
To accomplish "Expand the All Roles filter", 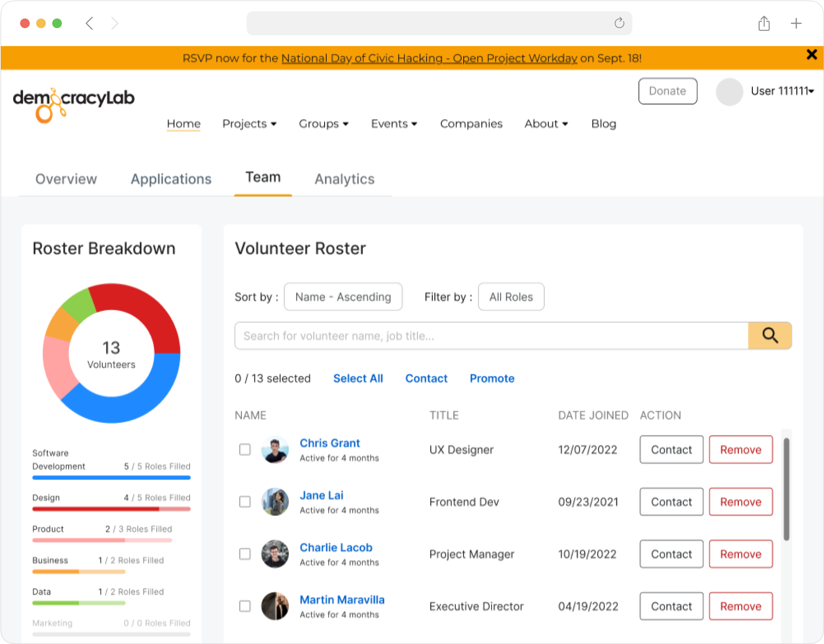I will (511, 297).
